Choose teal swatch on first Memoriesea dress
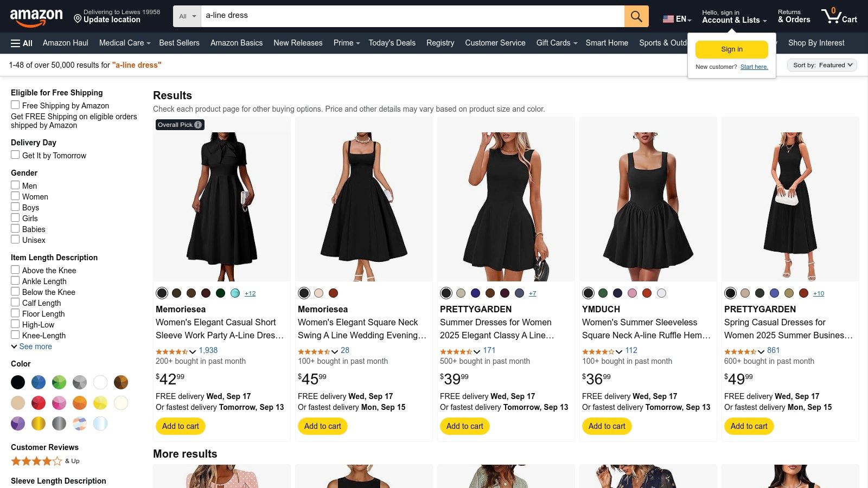 click(x=235, y=293)
